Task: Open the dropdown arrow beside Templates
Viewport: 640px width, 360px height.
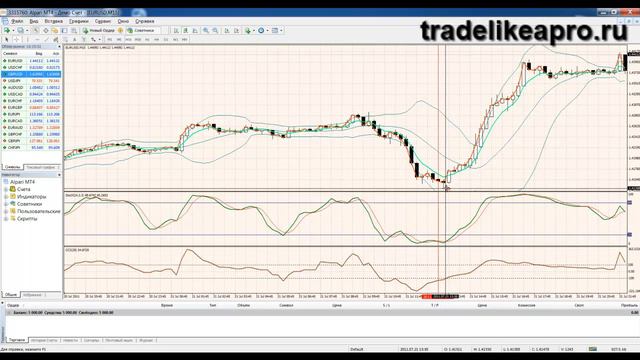Action: coord(281,30)
